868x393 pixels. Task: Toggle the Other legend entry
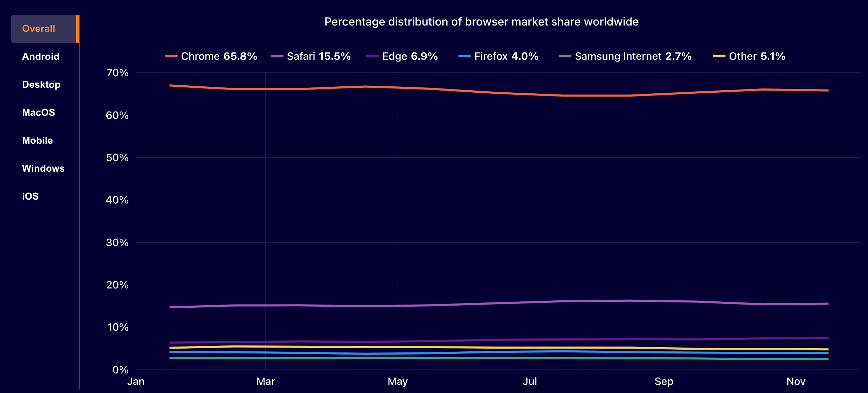point(757,56)
